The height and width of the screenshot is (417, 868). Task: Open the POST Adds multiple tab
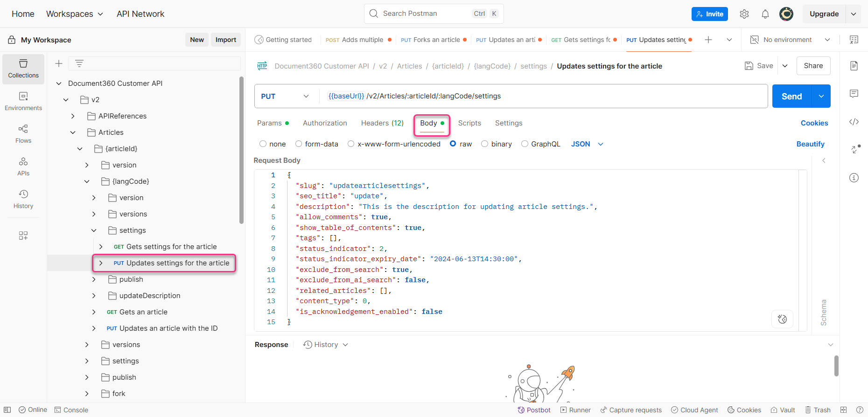(358, 40)
